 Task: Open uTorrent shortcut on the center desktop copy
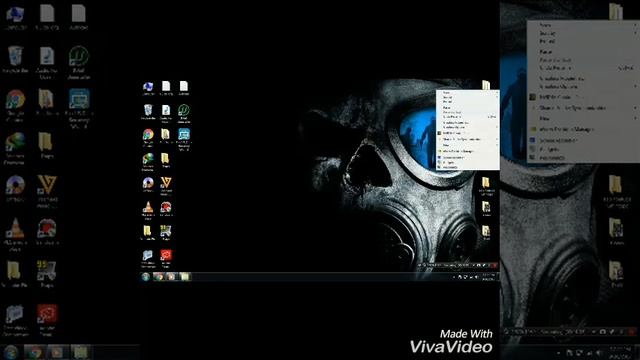[184, 110]
